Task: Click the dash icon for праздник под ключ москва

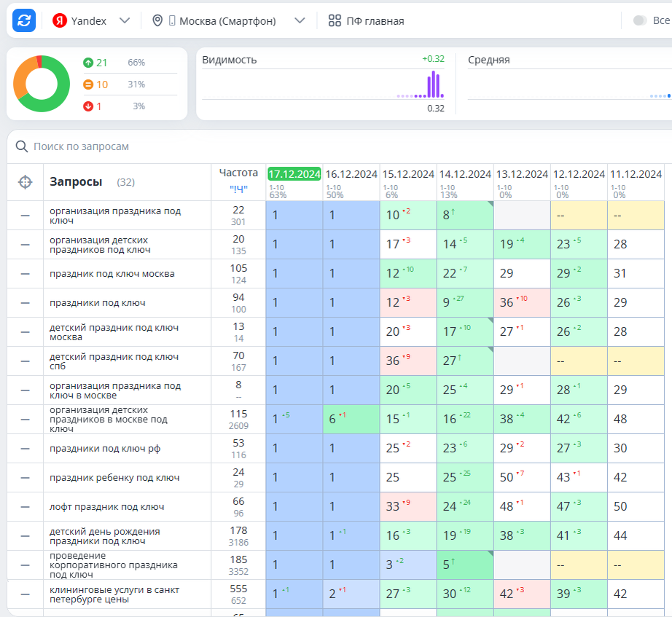Action: tap(26, 274)
